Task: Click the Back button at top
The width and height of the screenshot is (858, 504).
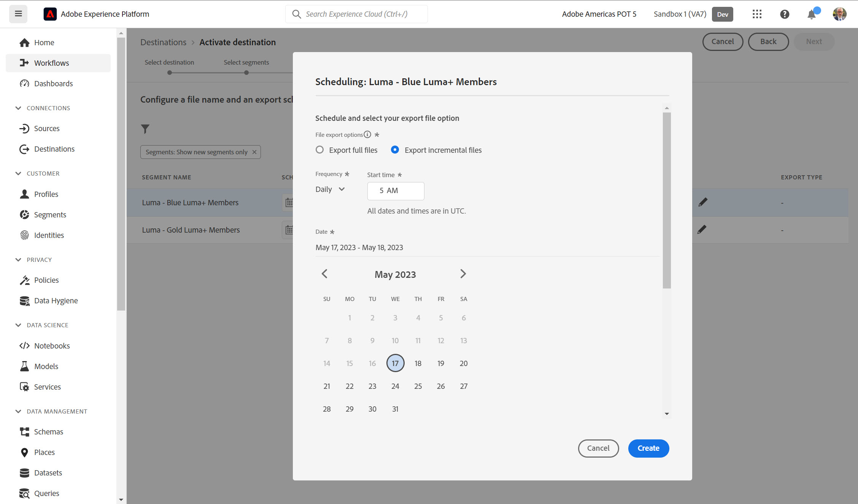Action: click(768, 41)
